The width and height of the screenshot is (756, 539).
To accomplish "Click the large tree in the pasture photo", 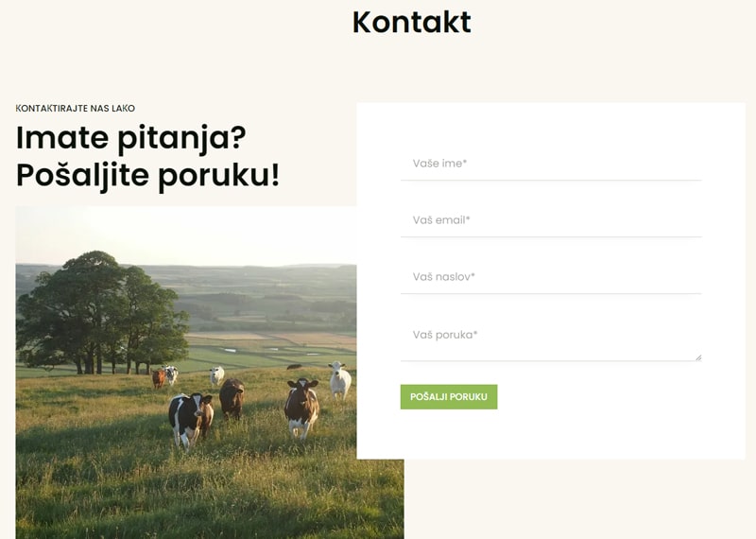I will pyautogui.click(x=101, y=311).
